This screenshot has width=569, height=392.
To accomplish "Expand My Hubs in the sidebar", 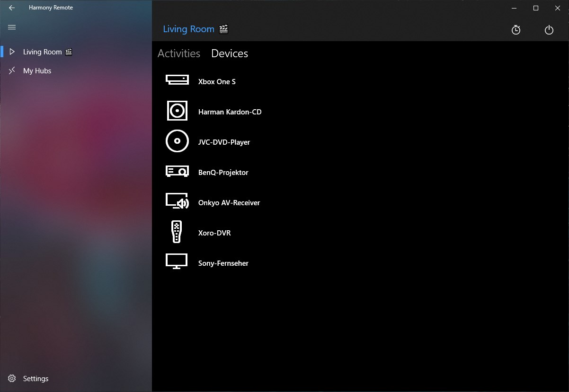I will point(38,70).
